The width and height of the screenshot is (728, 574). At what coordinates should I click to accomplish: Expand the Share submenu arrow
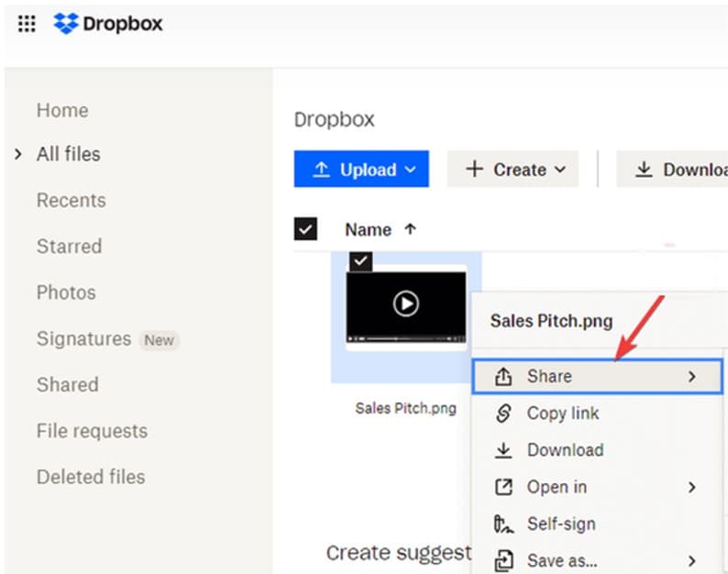click(x=692, y=377)
